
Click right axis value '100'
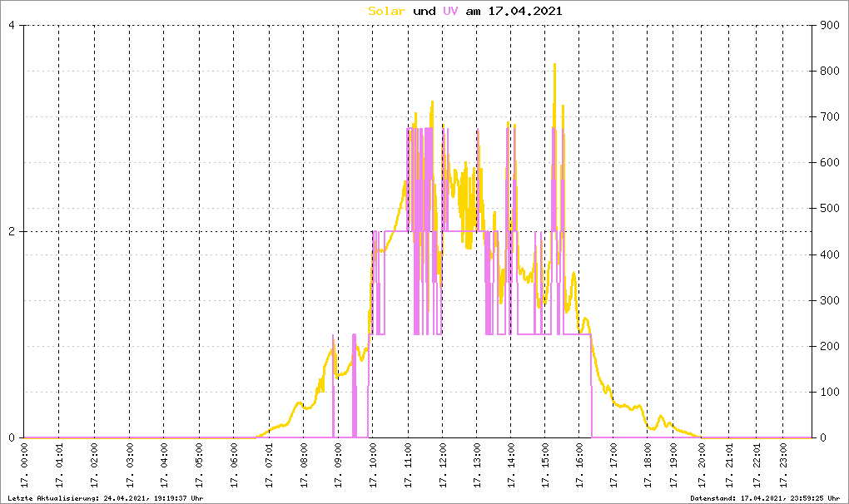(x=830, y=392)
